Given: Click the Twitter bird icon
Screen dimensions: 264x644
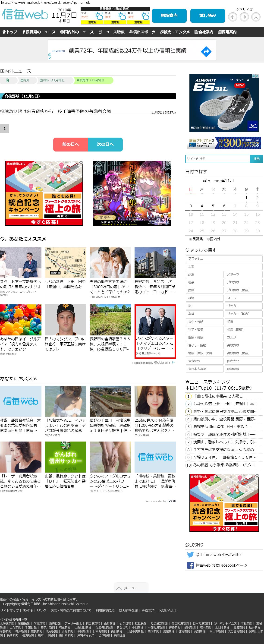Looking at the screenshot, I should pyautogui.click(x=190, y=555).
